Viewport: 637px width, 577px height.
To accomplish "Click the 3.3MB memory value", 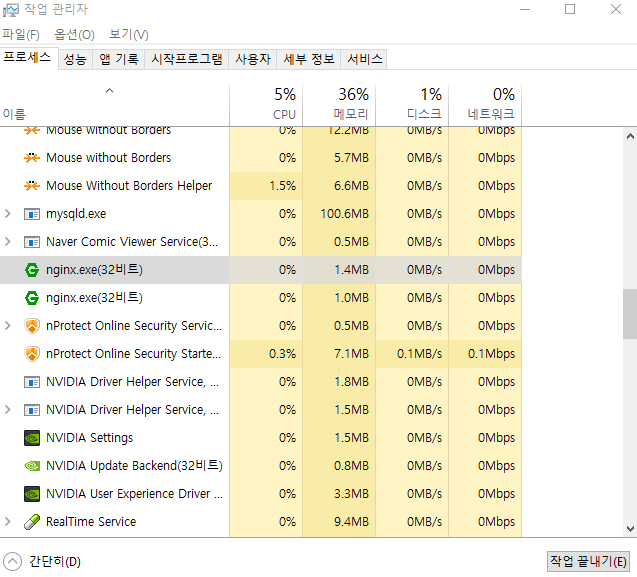I will (351, 494).
